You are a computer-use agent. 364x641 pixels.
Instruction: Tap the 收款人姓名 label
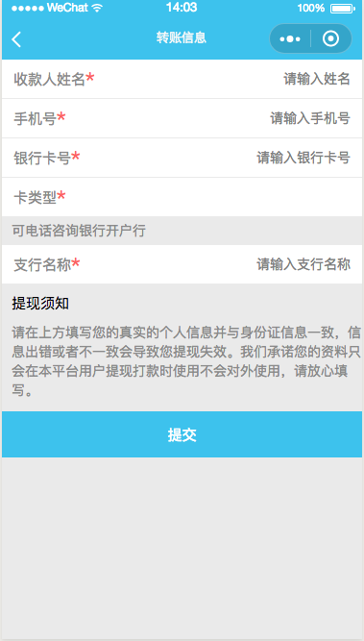[49, 79]
